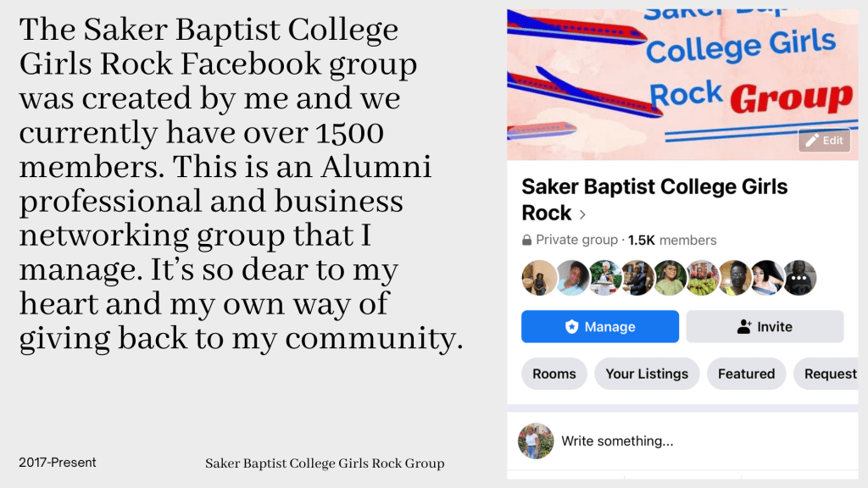
Task: Select the Featured tab
Action: pyautogui.click(x=746, y=374)
